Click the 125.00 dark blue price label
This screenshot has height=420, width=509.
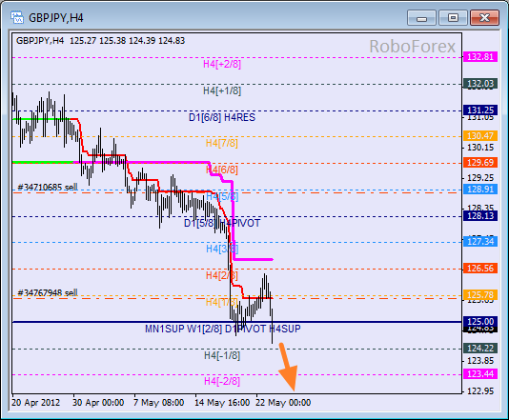point(480,321)
